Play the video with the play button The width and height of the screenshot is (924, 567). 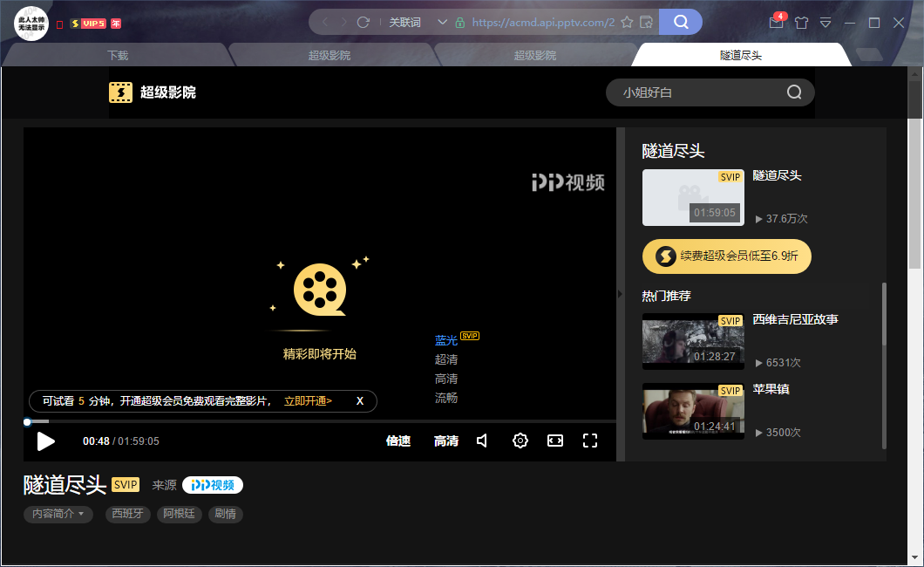point(46,441)
